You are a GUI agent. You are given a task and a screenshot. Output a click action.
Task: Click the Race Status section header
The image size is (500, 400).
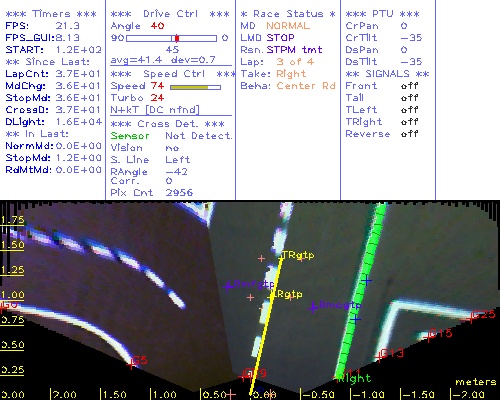[288, 14]
